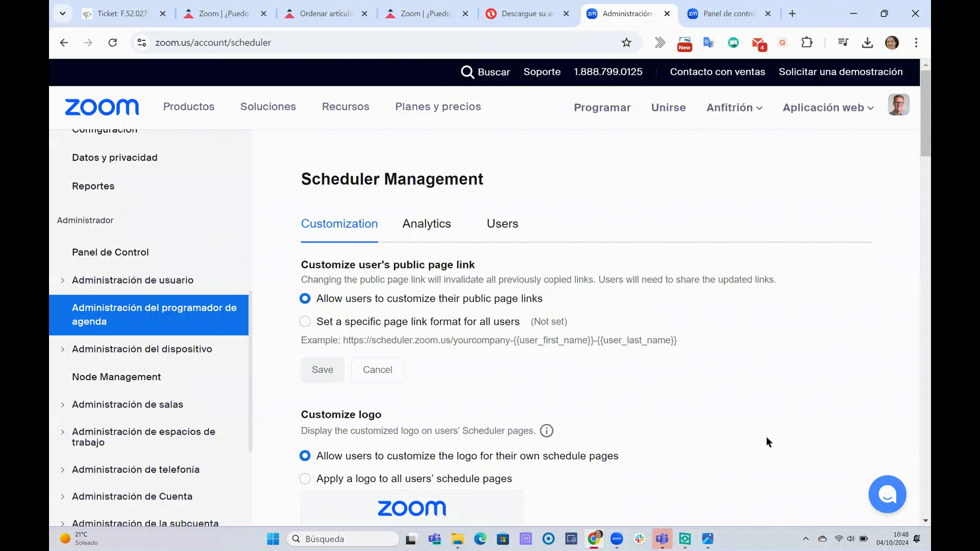Open the Recursos menu

(x=346, y=107)
